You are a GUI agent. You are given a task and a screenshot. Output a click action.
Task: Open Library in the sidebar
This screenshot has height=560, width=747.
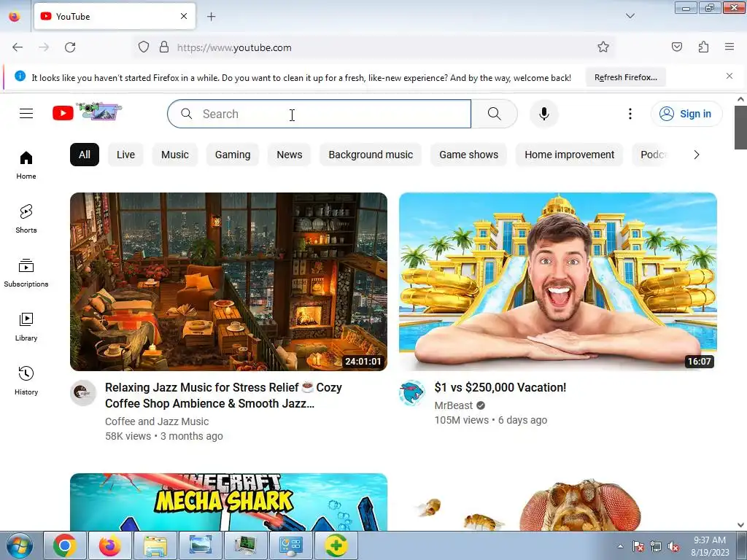(26, 327)
